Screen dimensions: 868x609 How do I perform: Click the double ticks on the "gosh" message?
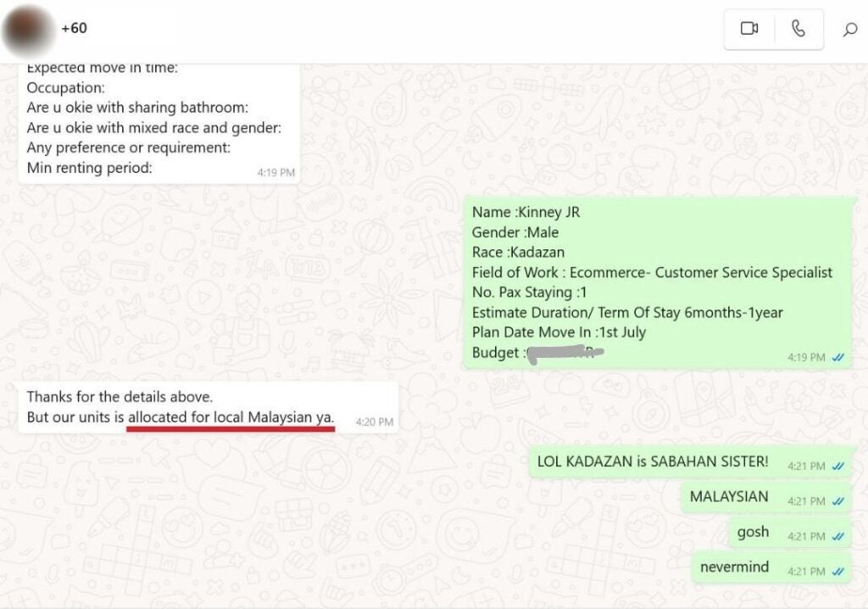tap(838, 536)
